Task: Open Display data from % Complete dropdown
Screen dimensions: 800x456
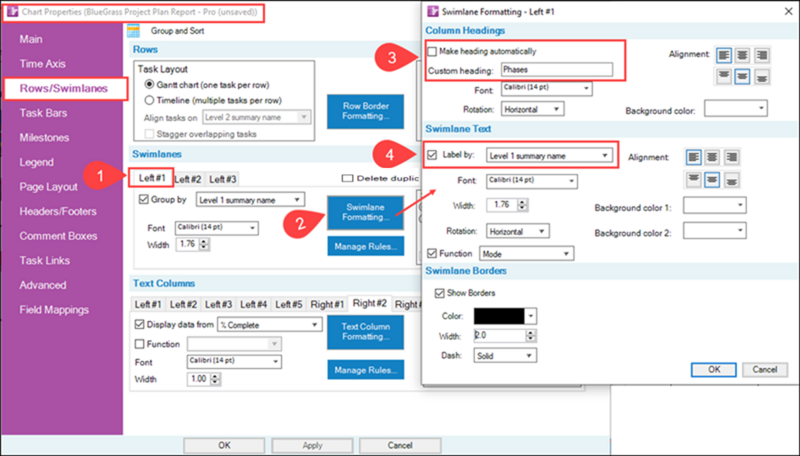Action: 270,325
